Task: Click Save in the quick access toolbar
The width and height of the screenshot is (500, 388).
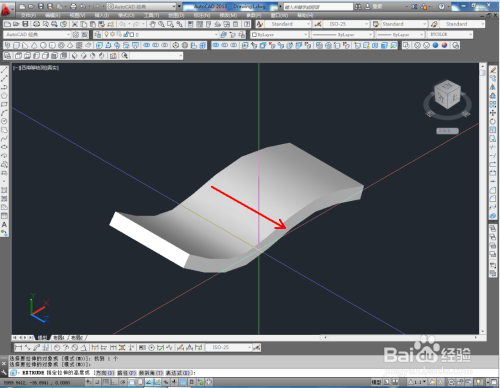Action: (40, 6)
